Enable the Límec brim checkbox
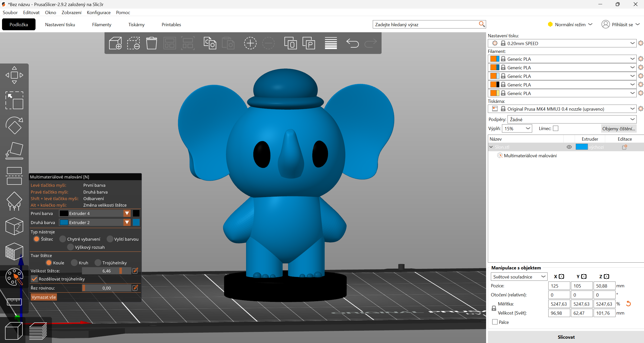Screen dimensions: 644x343 coord(556,129)
